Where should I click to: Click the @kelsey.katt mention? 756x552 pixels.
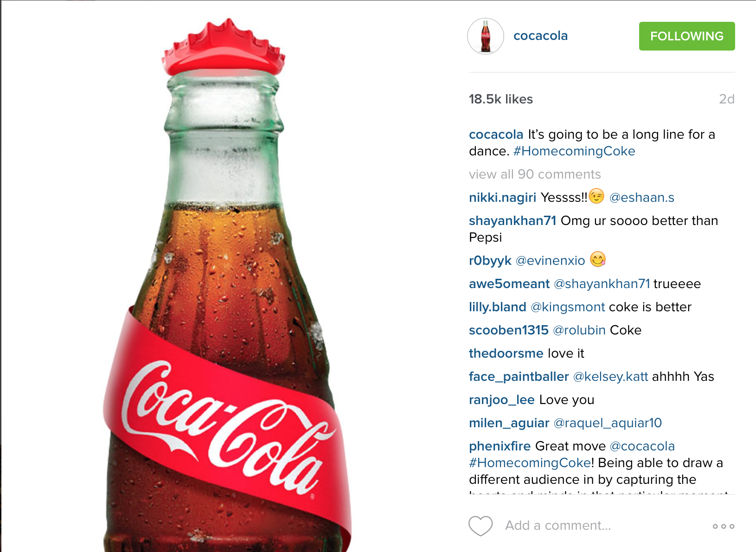610,377
